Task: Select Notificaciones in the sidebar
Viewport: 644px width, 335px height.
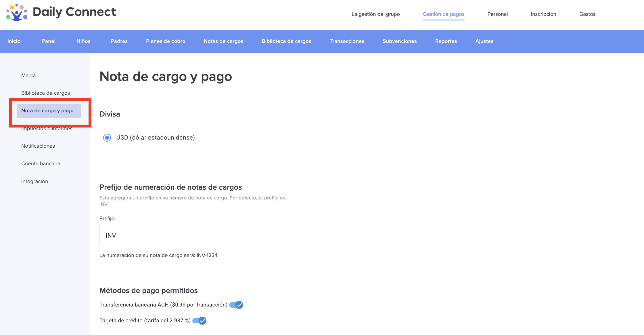Action: [38, 146]
